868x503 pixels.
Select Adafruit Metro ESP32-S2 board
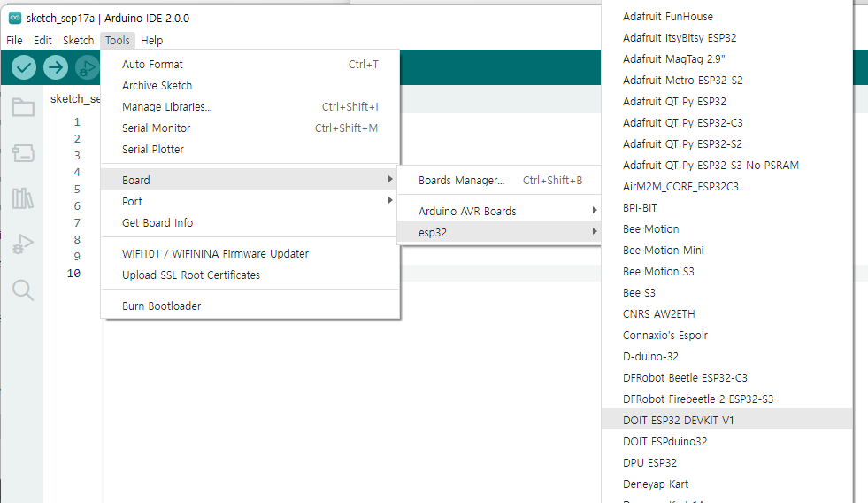(726, 81)
